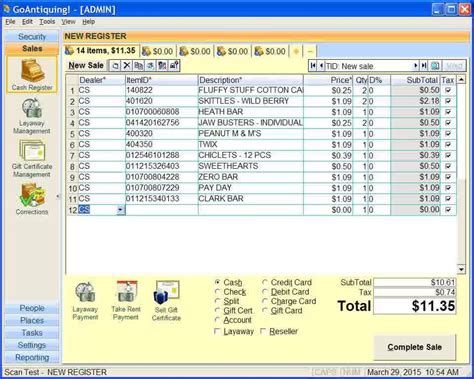Collapse the sidebar with the small arrow handle
Image resolution: width=474 pixels, height=379 pixels.
(58, 196)
